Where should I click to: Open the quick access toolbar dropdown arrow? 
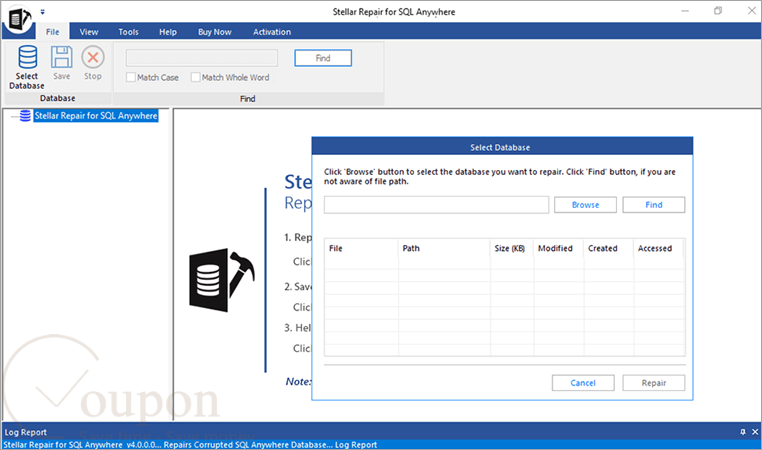(42, 12)
